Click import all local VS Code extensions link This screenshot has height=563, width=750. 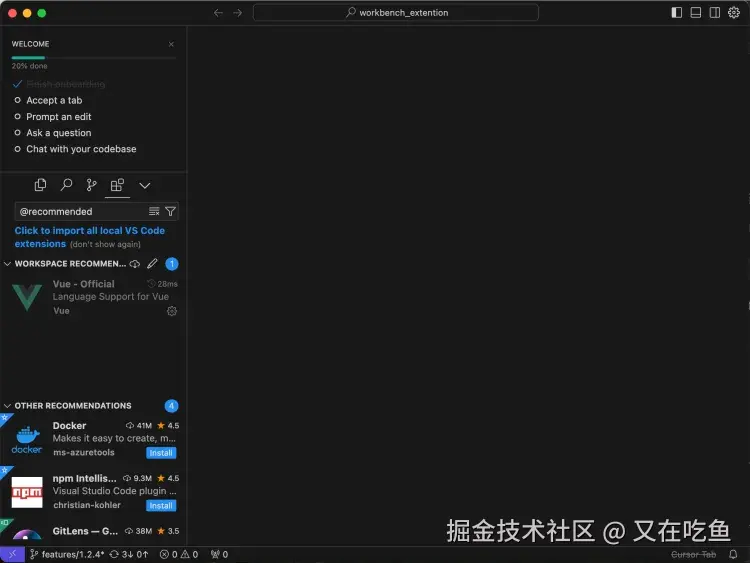coord(89,237)
